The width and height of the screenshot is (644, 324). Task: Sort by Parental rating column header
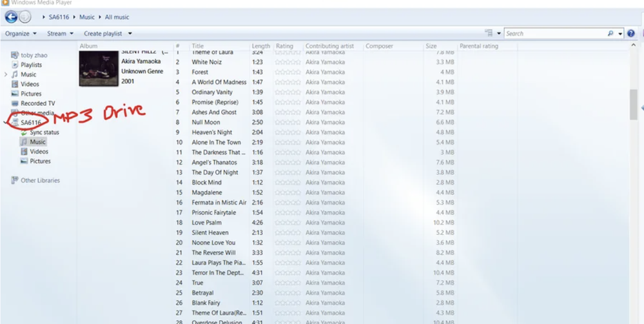coord(478,46)
